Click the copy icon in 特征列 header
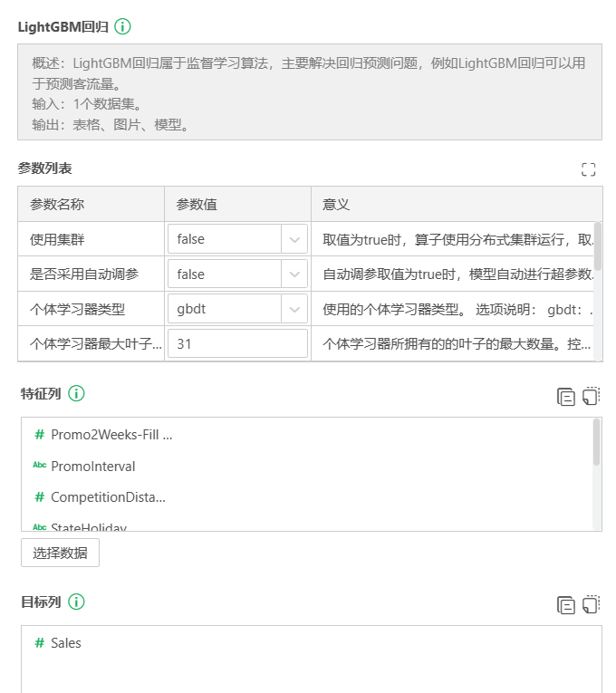This screenshot has width=616, height=693. (566, 396)
